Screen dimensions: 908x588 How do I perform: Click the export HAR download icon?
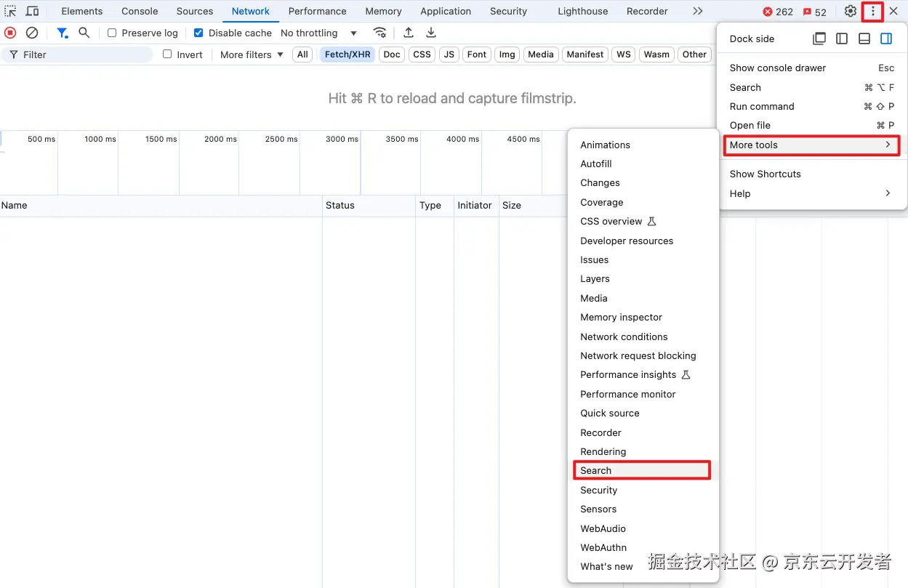click(431, 33)
